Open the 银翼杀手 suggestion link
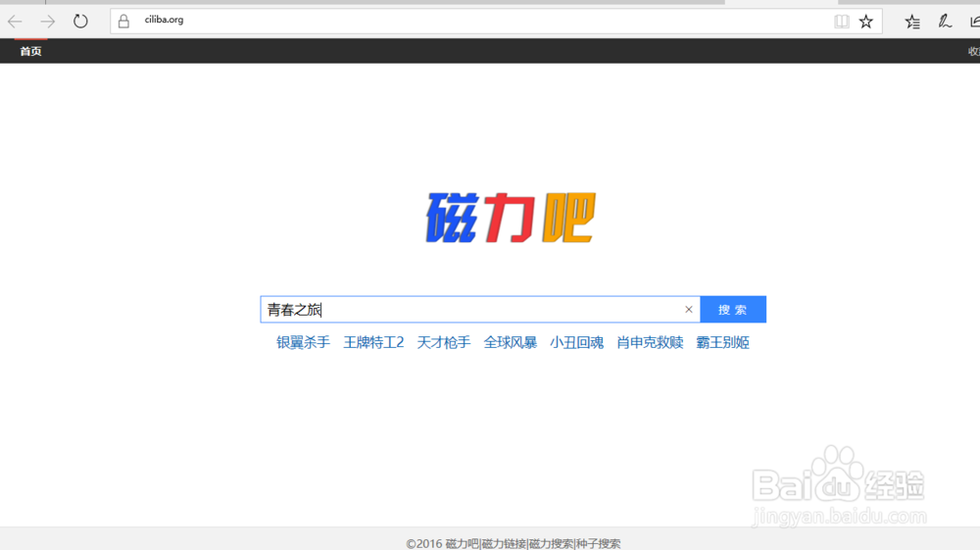Image resolution: width=980 pixels, height=550 pixels. coord(303,342)
